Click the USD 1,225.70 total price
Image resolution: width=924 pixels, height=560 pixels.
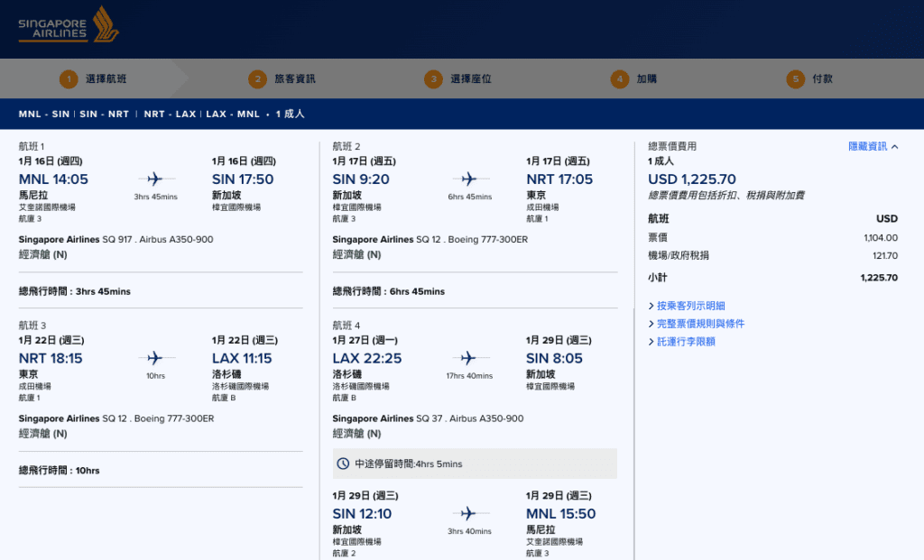[x=692, y=179]
